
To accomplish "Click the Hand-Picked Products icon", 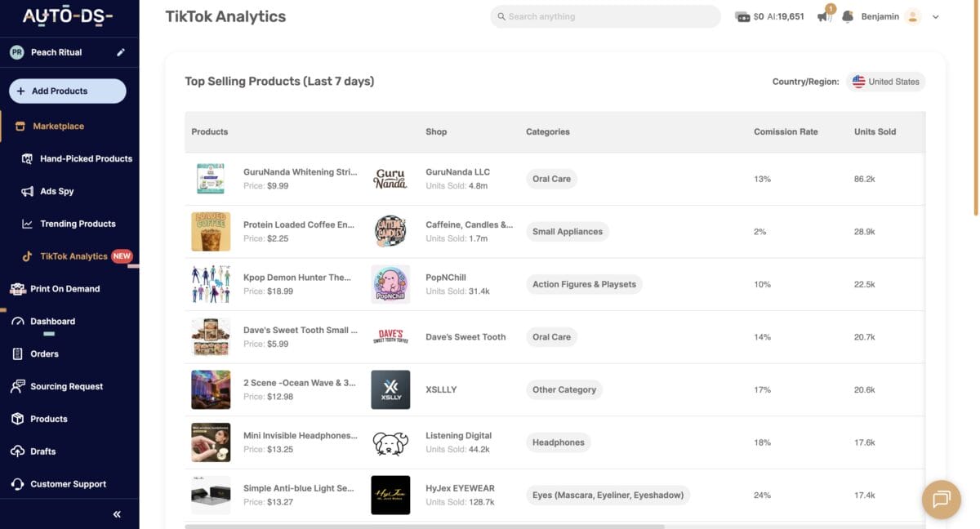I will 29,158.
